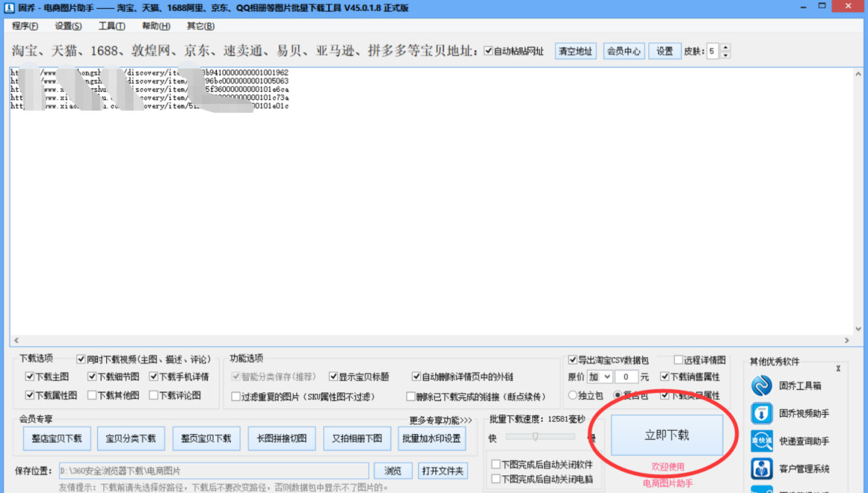Select the 独立包 radio button
This screenshot has width=868, height=493.
573,395
